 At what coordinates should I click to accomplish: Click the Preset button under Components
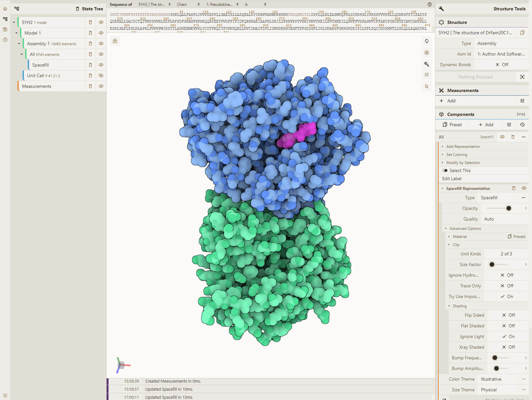click(452, 125)
